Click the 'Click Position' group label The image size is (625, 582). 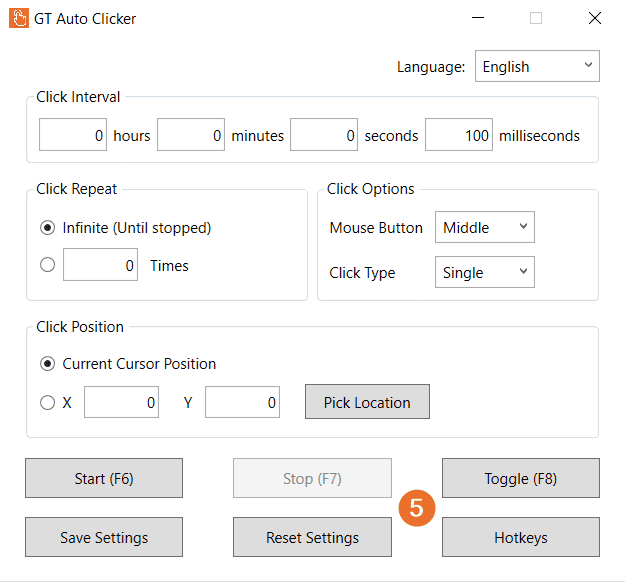tap(80, 327)
